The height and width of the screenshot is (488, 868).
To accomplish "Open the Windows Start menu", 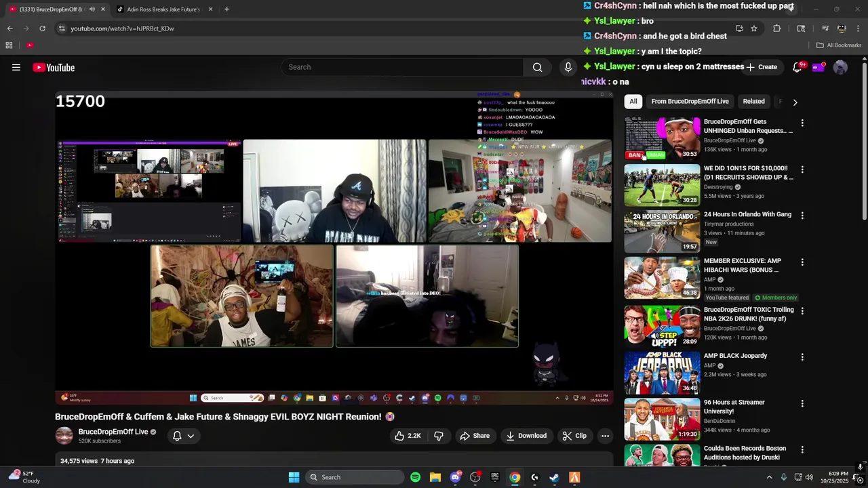I will (x=294, y=477).
